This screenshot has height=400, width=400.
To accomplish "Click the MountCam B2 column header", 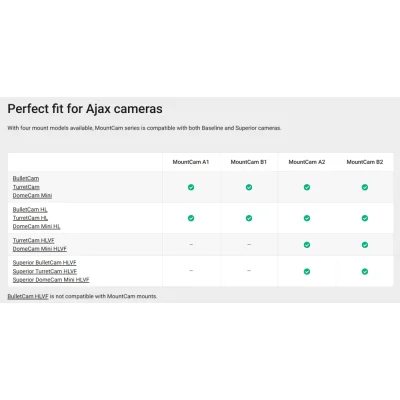I will (365, 162).
